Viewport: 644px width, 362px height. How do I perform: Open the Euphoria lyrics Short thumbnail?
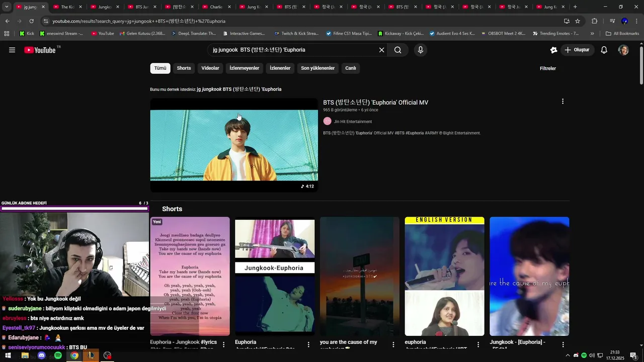tap(190, 276)
